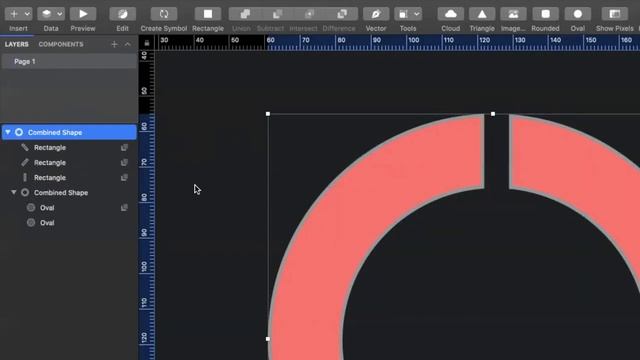
Task: Click the left-middle selection handle on canvas
Action: pos(268,339)
